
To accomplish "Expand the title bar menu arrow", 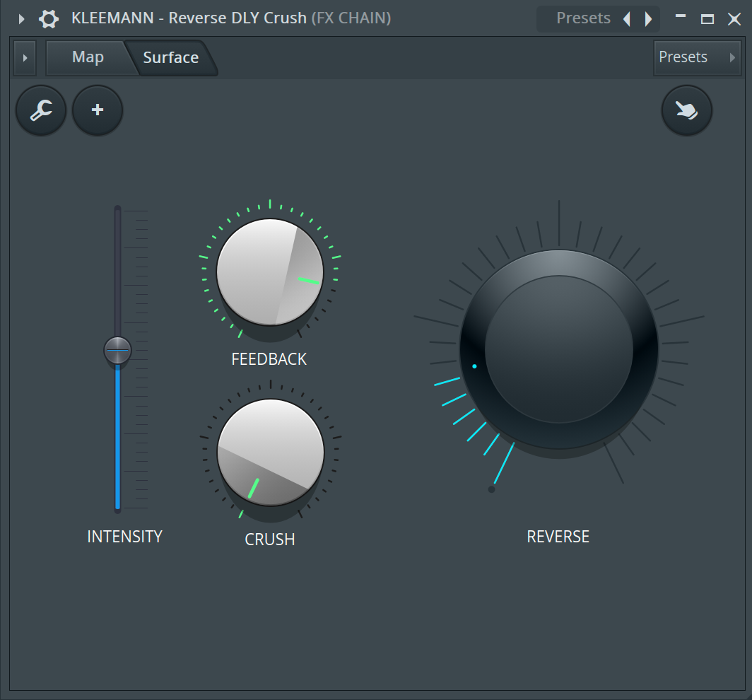I will point(21,19).
